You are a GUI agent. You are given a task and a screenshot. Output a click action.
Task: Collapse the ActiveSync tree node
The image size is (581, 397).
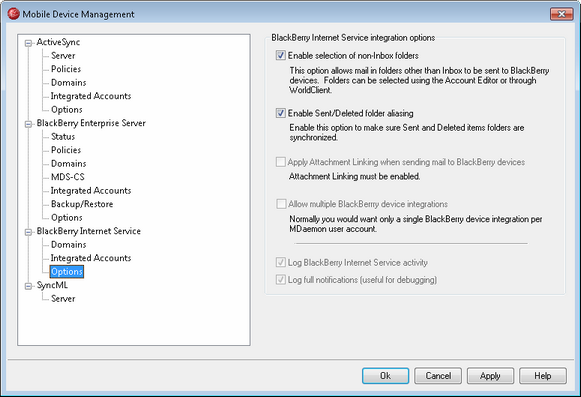[x=28, y=43]
